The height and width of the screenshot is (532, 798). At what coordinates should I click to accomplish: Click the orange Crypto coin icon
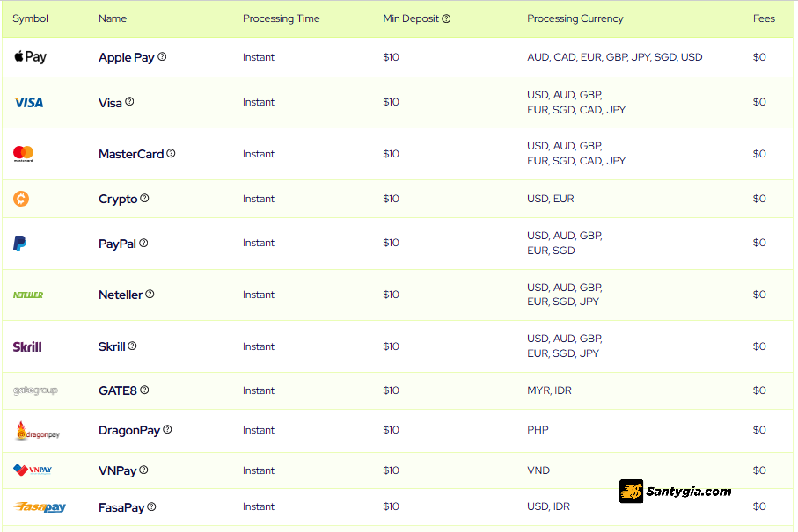coord(21,199)
